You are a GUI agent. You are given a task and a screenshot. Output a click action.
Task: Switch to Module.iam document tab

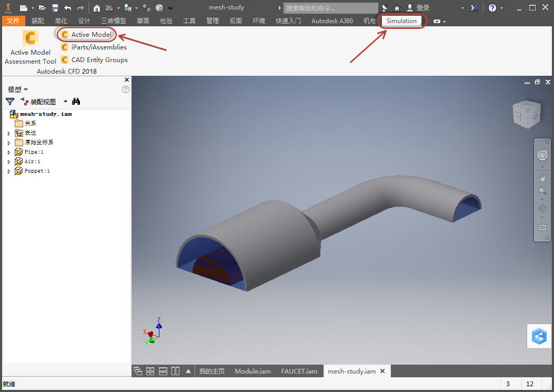253,371
